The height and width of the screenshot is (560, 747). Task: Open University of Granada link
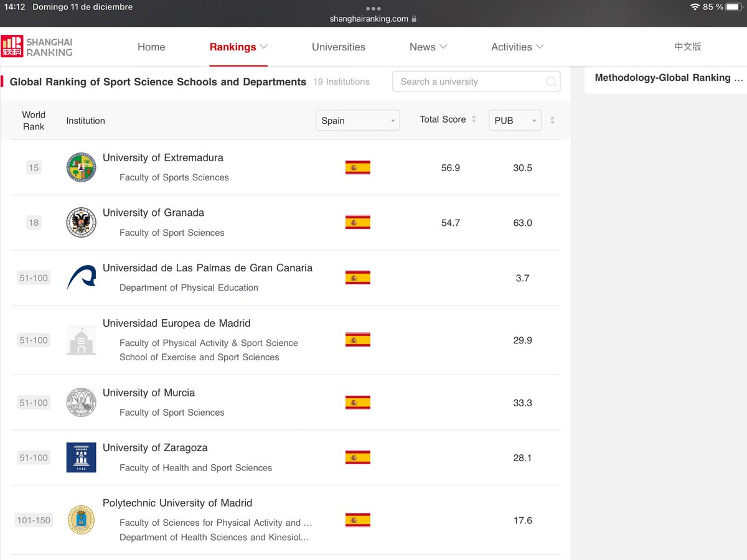[x=153, y=212]
